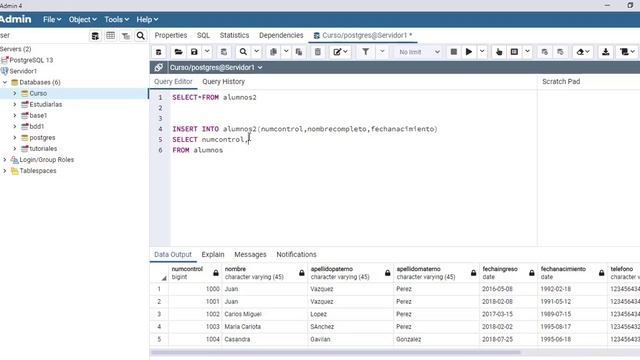Open the Curso/postgres@Servidor1 connection dropdown
The image size is (640, 360).
(x=216, y=67)
